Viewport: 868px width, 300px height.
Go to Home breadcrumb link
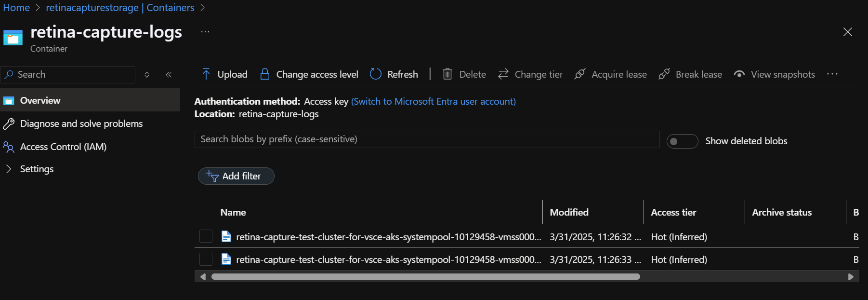(x=16, y=8)
